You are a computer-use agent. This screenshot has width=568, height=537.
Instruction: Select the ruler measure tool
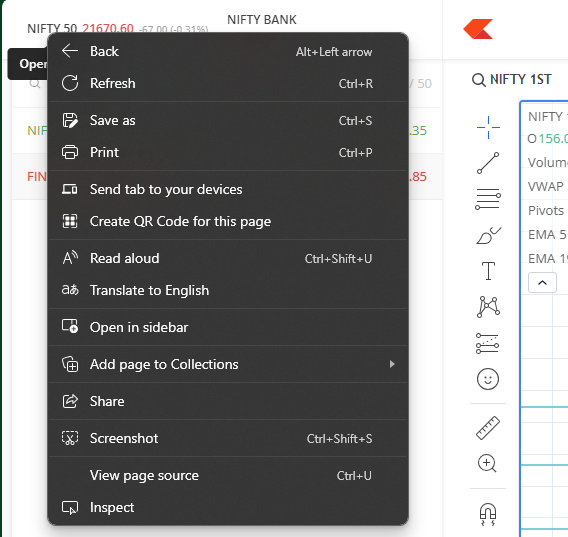(x=488, y=428)
